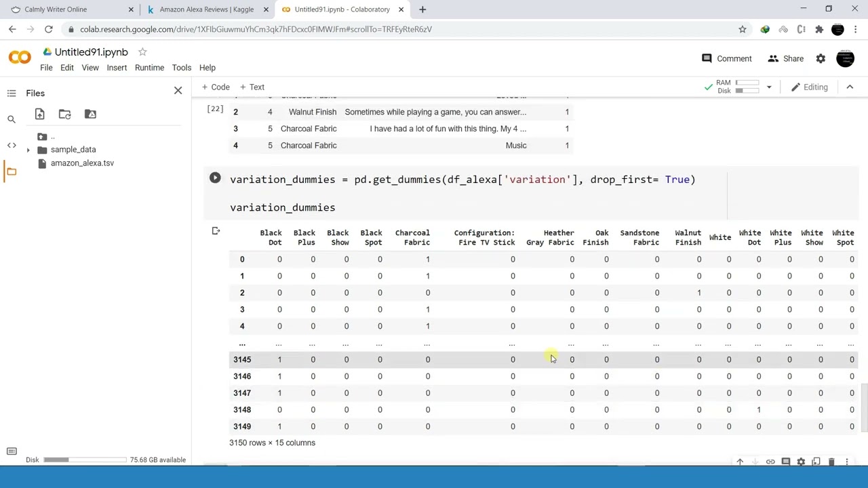Viewport: 868px width, 488px height.
Task: Click the notebook vertical scrollbar thumb
Action: coord(864,408)
